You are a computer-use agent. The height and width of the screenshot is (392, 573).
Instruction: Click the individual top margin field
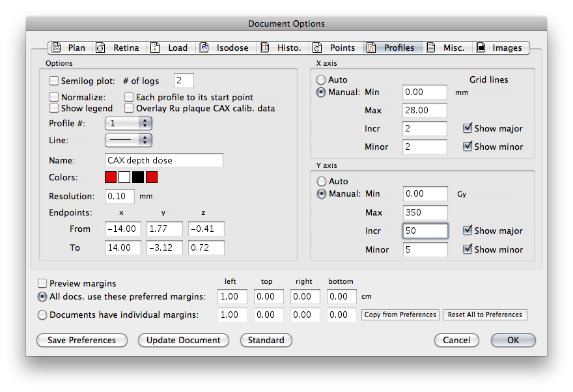point(268,315)
